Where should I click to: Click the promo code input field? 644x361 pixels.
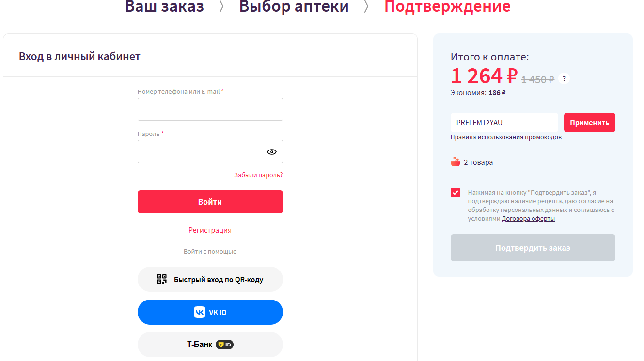click(504, 123)
